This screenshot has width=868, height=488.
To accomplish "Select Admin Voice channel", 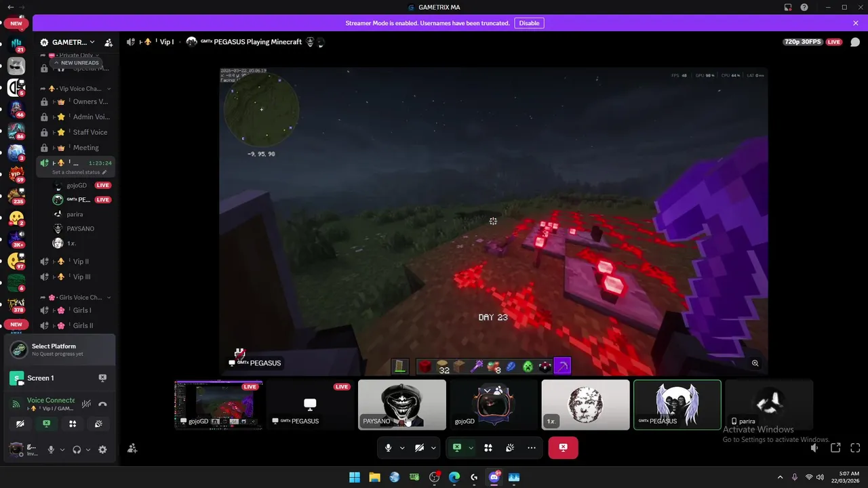I will (76, 117).
